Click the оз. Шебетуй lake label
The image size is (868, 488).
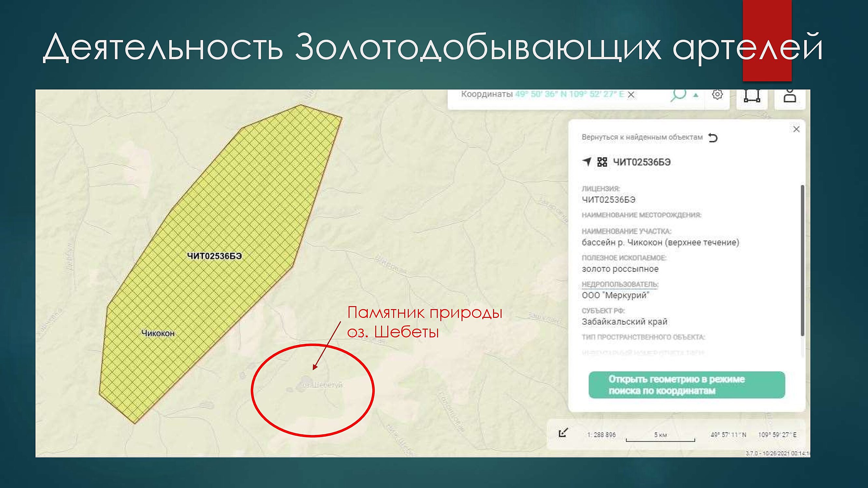tap(322, 385)
